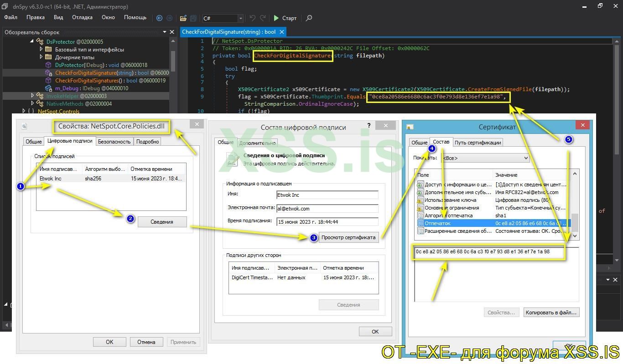The image size is (623, 364).
Task: Expand the Дочерние типы folder node
Action: (41, 57)
